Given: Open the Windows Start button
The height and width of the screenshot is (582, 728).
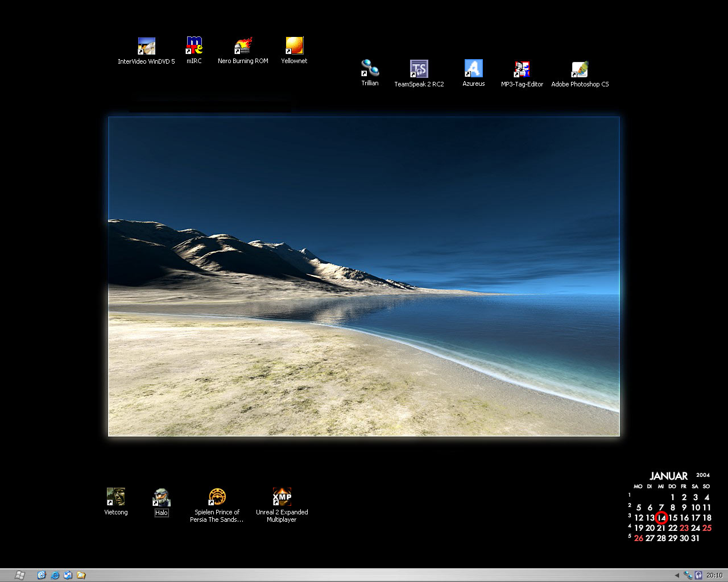Looking at the screenshot, I should click(19, 575).
